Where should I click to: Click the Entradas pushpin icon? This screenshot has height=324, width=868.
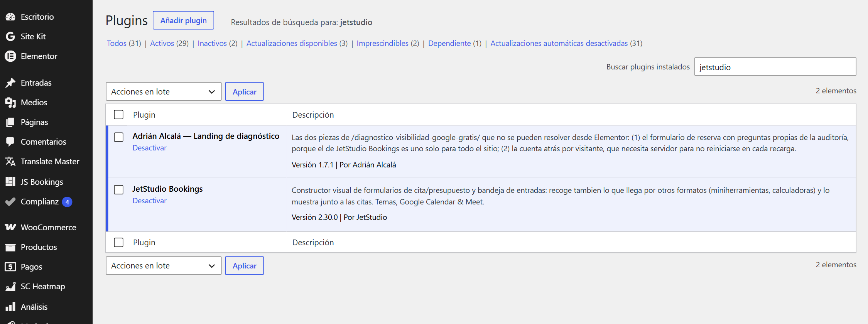(x=10, y=83)
